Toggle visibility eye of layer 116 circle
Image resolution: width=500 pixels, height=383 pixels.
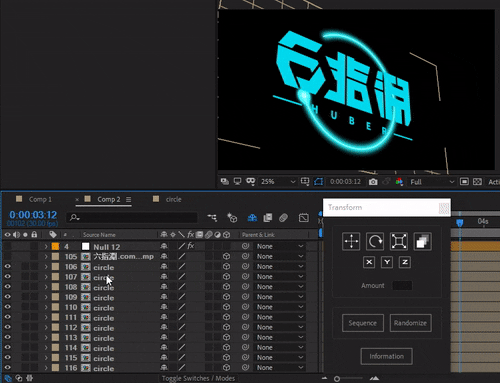click(x=7, y=367)
